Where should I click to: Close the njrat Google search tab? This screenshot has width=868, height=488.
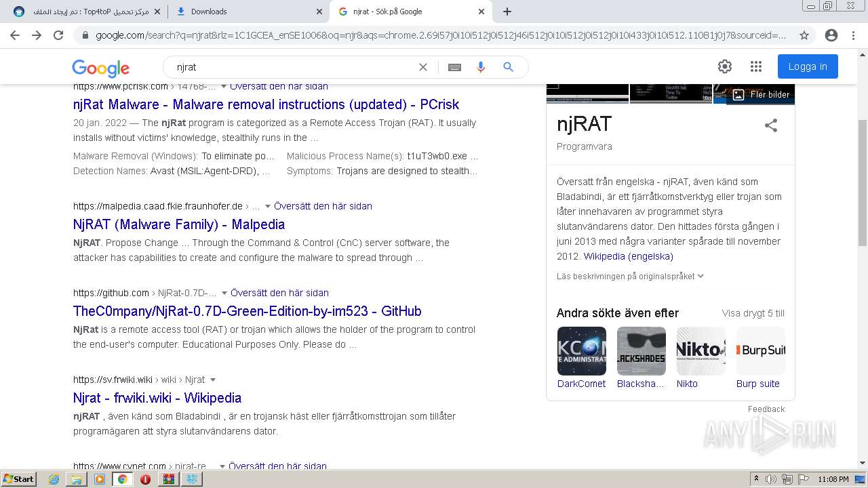click(481, 12)
